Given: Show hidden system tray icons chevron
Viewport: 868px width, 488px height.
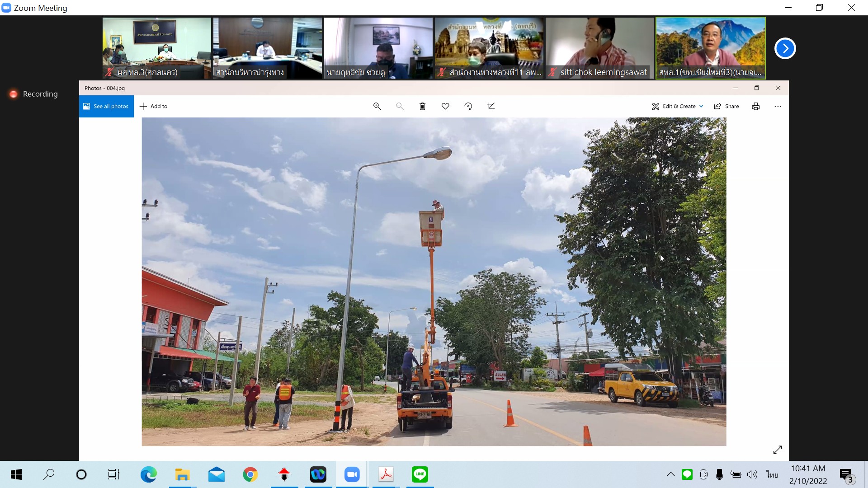Looking at the screenshot, I should (x=670, y=474).
